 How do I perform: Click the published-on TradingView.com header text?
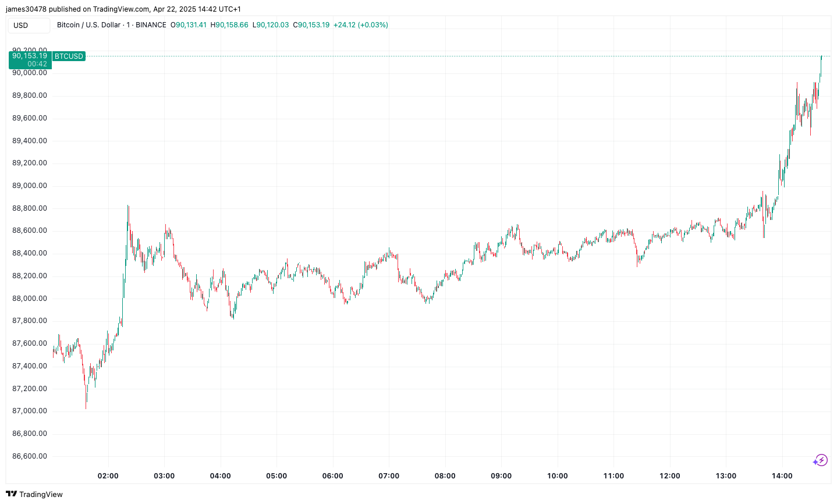[x=123, y=9]
